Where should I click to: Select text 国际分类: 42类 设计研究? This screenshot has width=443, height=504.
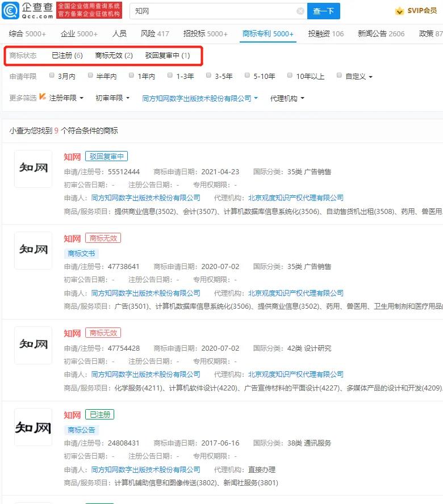[292, 348]
